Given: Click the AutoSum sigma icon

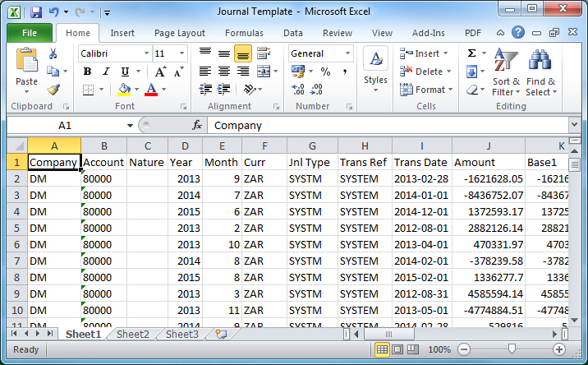Looking at the screenshot, I should 471,53.
